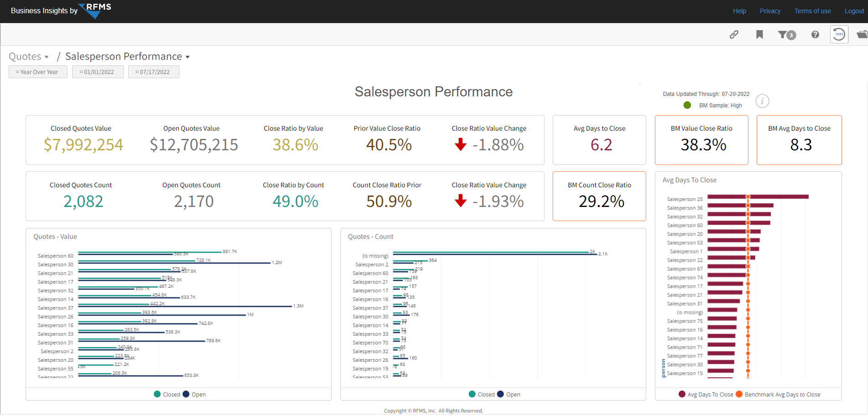
Task: Select the Year Over Year filter chip
Action: point(38,72)
